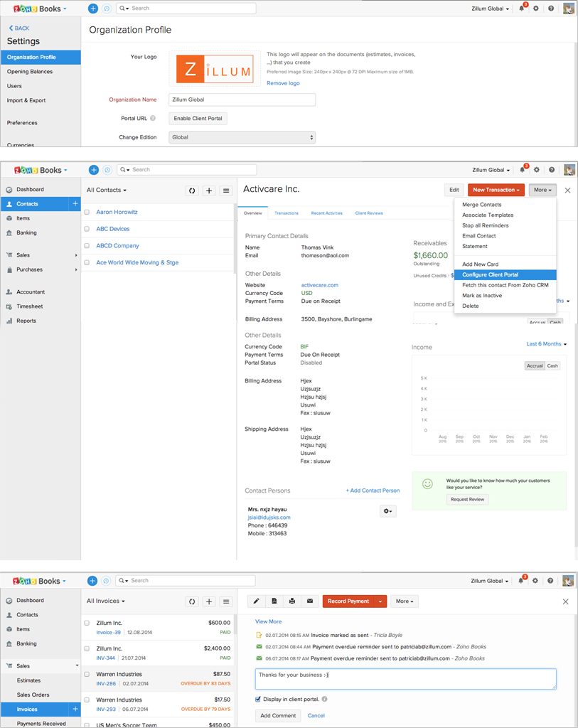Click the refresh icon in All Contacts header
578x728 pixels.
(191, 191)
